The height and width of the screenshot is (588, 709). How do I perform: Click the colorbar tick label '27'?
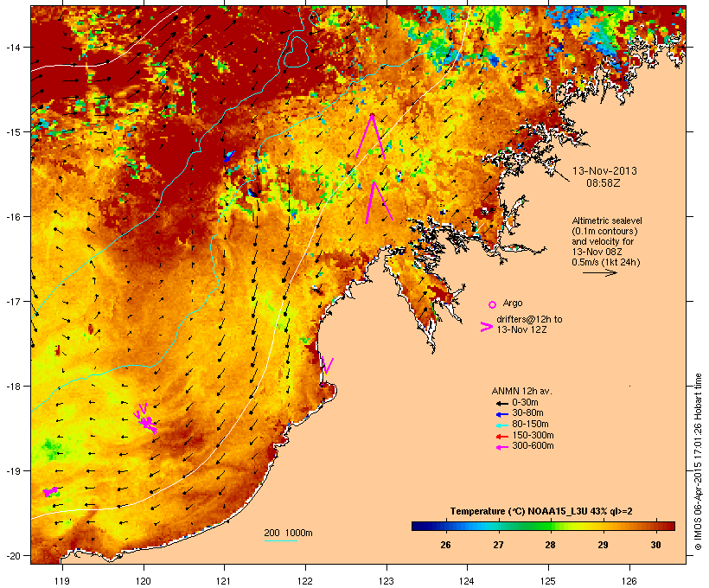click(498, 545)
